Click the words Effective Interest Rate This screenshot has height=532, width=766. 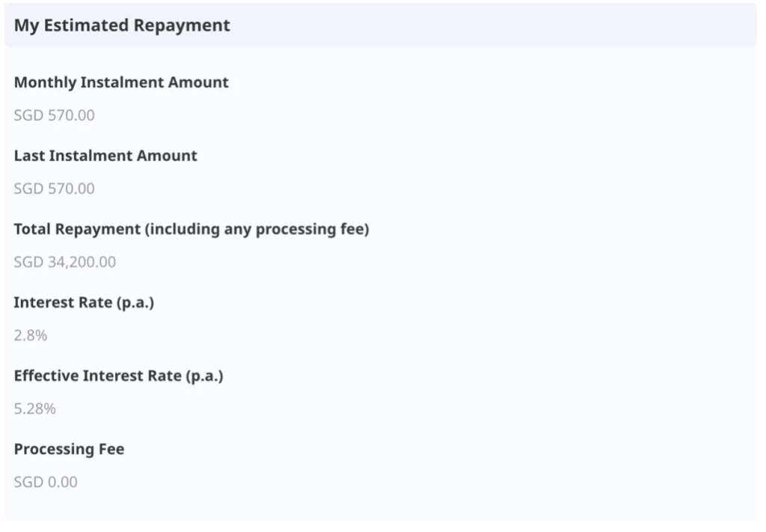97,376
